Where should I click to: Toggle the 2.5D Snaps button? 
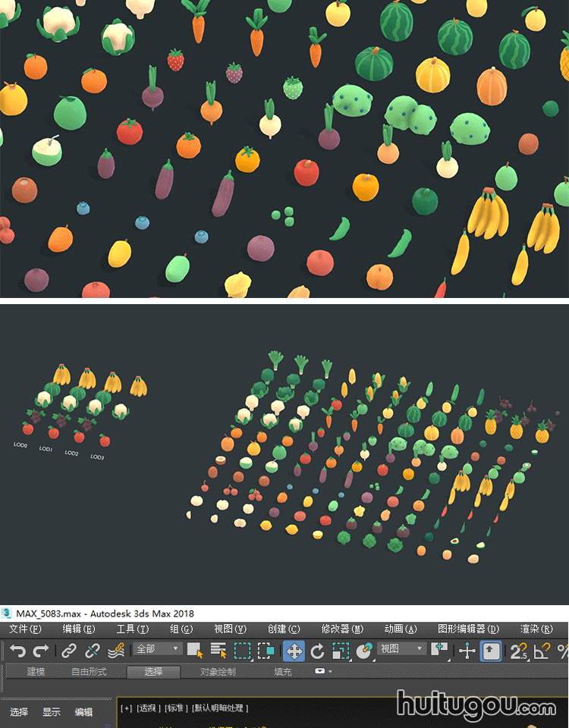(518, 651)
